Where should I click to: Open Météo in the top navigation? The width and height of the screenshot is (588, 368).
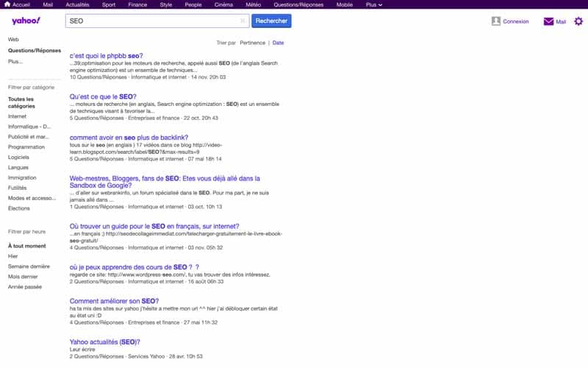(253, 4)
